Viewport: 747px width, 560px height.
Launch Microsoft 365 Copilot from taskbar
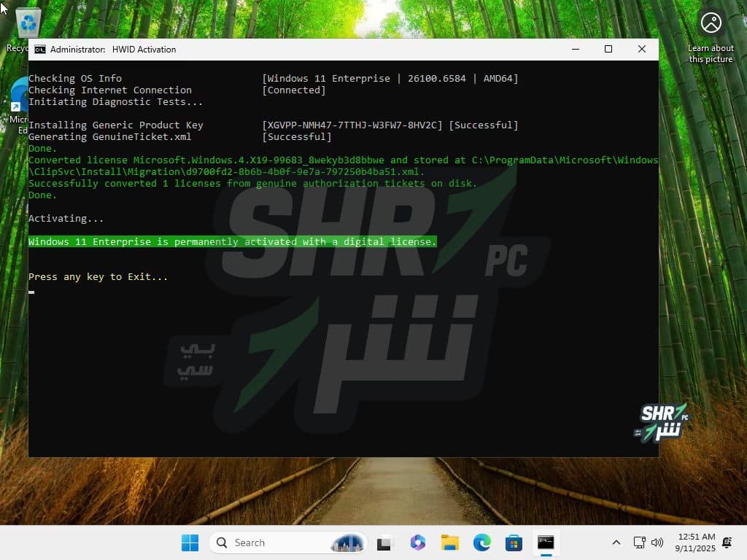click(417, 542)
